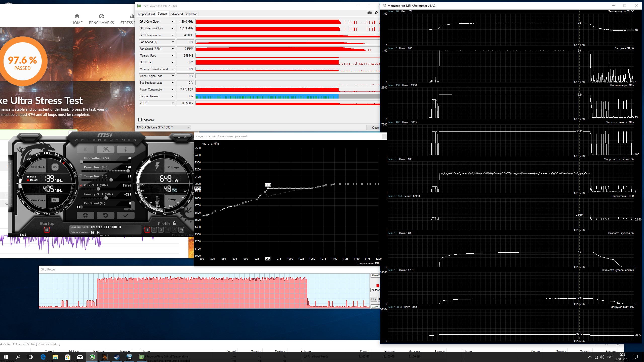Save profile using floppy disk icon
Viewport: 644px width, 362px height.
point(181,230)
